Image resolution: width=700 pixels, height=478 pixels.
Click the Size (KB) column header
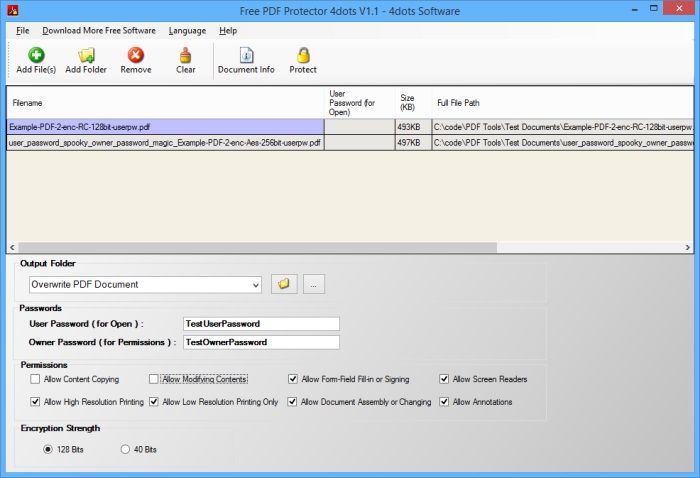(x=413, y=103)
